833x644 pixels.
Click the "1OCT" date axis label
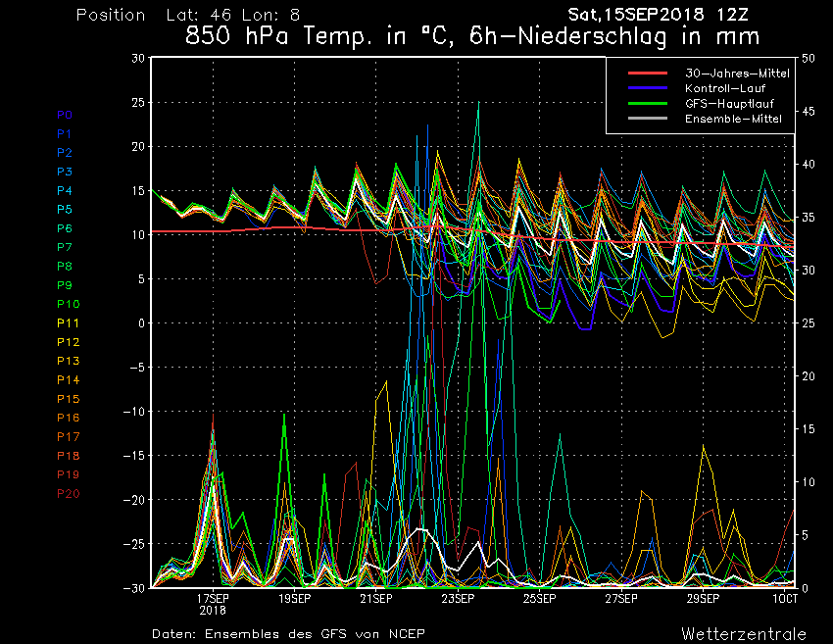(x=785, y=598)
